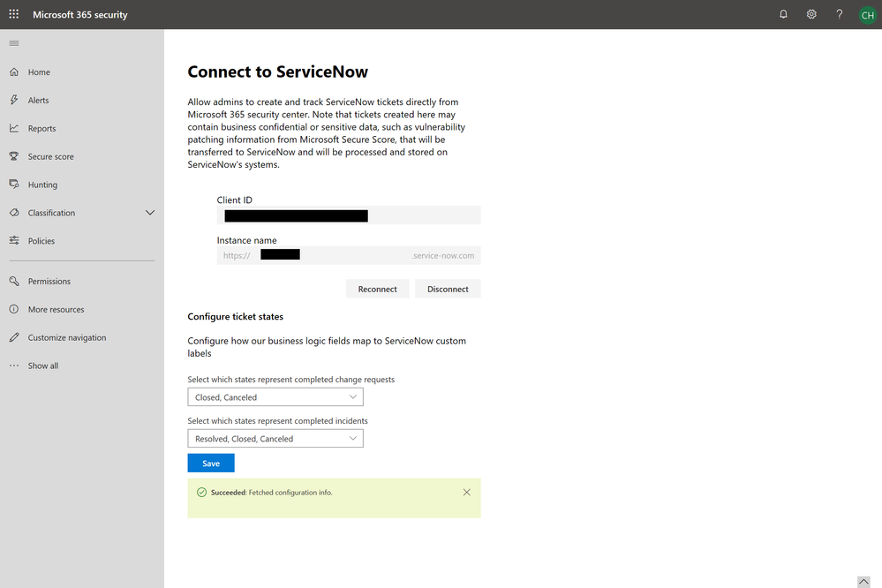Click the Alerts lightning icon
The height and width of the screenshot is (588, 882).
14,100
